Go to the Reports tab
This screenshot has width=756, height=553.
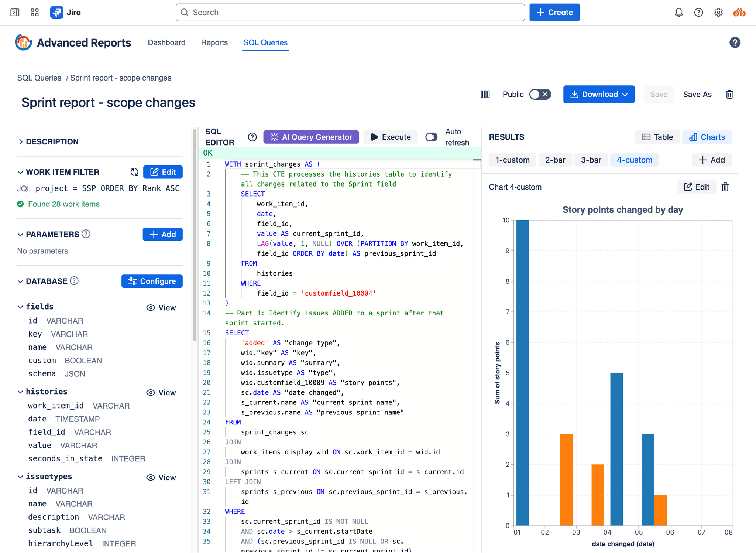(x=214, y=42)
